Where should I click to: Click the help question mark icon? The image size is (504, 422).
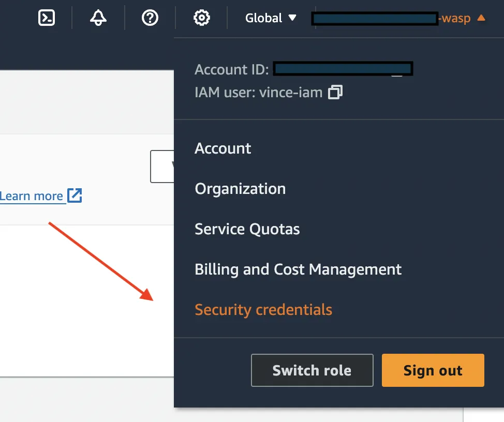pyautogui.click(x=150, y=18)
